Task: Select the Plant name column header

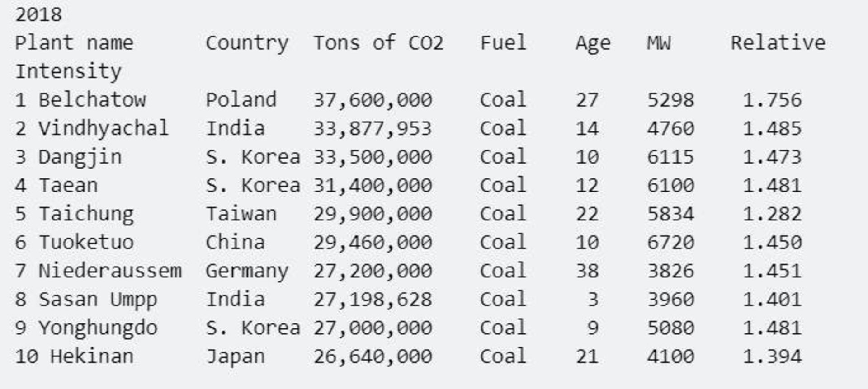Action: coord(74,43)
